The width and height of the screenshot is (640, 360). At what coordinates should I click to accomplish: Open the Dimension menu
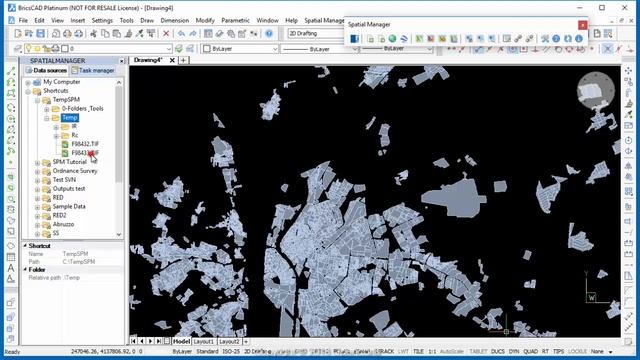(x=175, y=20)
